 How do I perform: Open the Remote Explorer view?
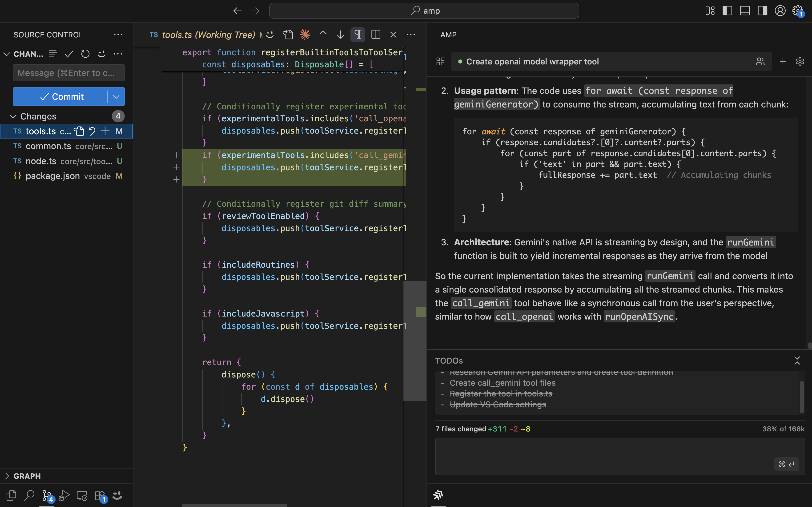(x=82, y=495)
